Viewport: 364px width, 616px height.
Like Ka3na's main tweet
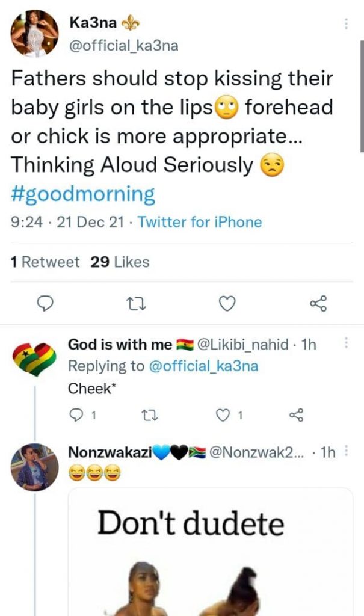pyautogui.click(x=226, y=305)
